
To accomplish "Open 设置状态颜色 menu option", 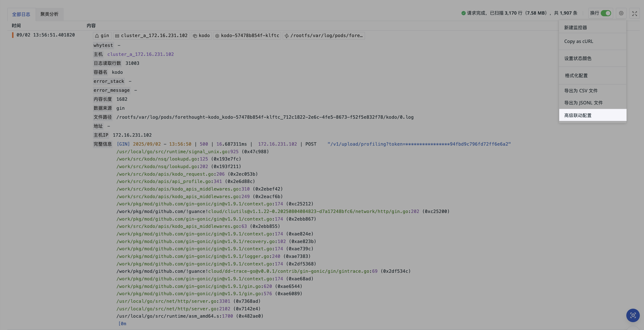I will click(578, 58).
